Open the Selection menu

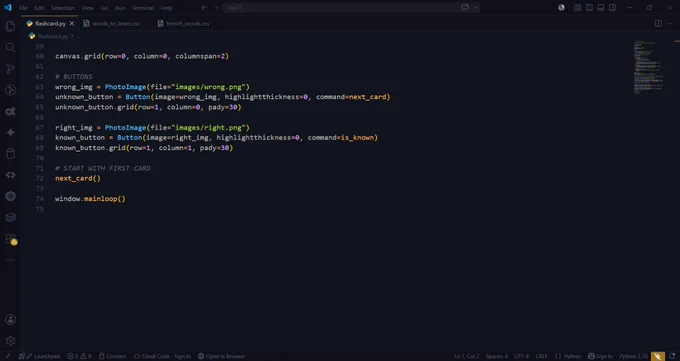click(x=63, y=8)
